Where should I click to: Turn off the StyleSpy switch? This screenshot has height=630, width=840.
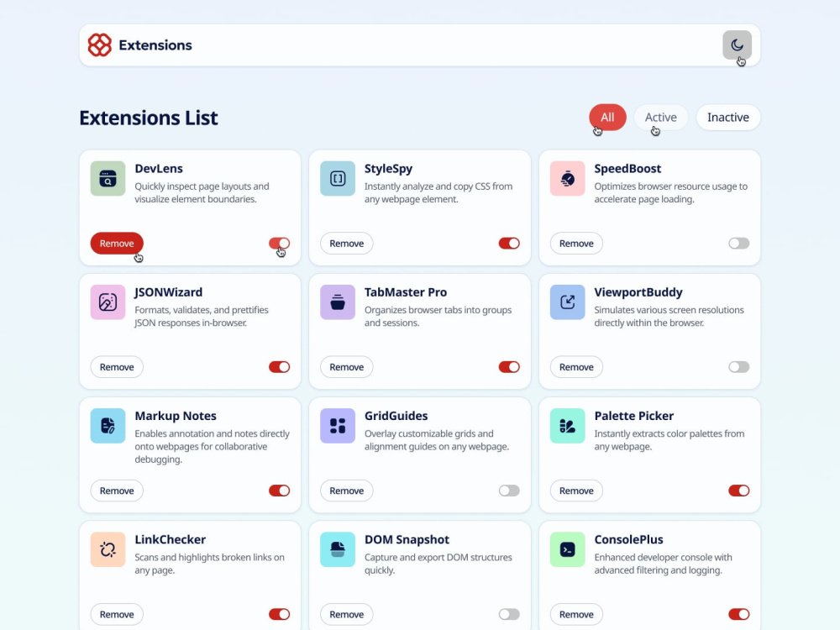pyautogui.click(x=509, y=244)
